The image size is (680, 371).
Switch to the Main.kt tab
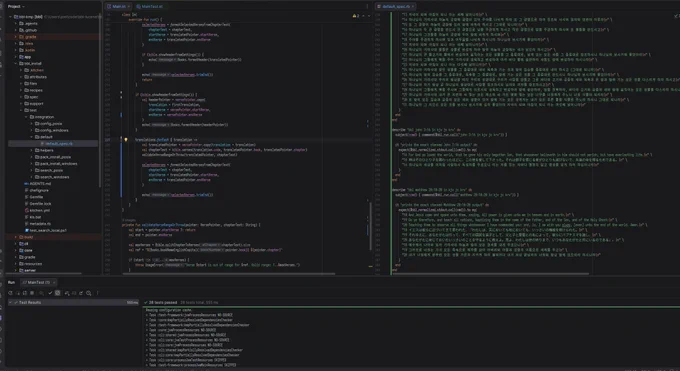[x=118, y=7]
